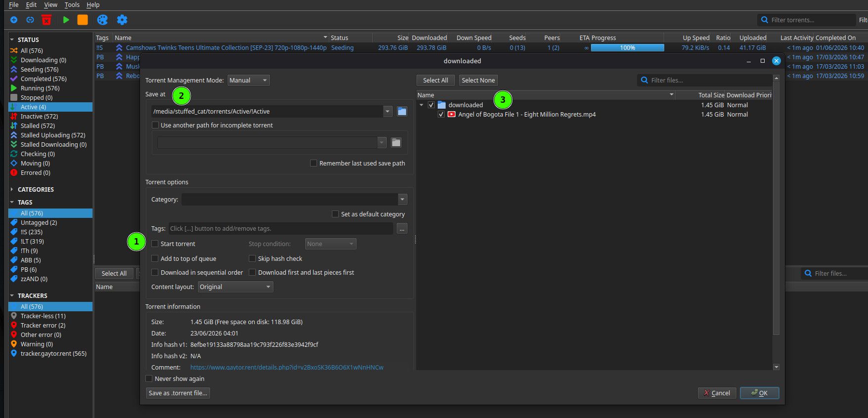Click the Select None button

478,80
